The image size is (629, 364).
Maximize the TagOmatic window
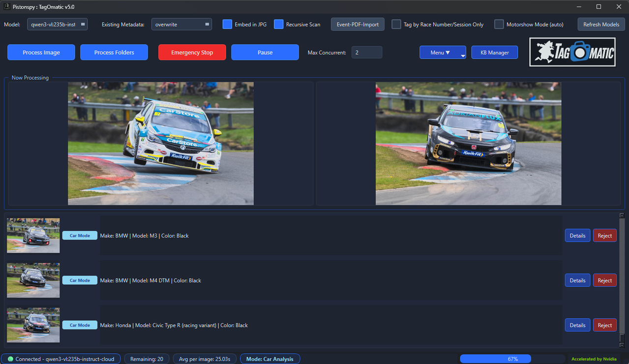tap(599, 7)
